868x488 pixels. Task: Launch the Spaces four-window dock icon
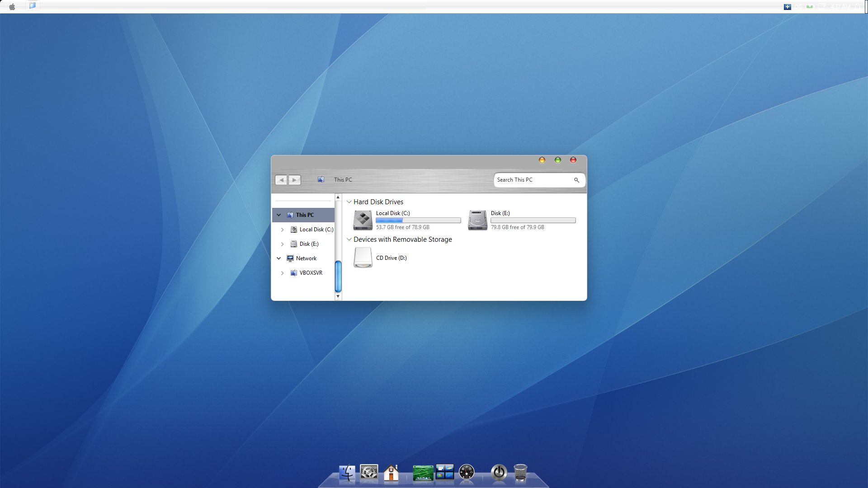(444, 473)
